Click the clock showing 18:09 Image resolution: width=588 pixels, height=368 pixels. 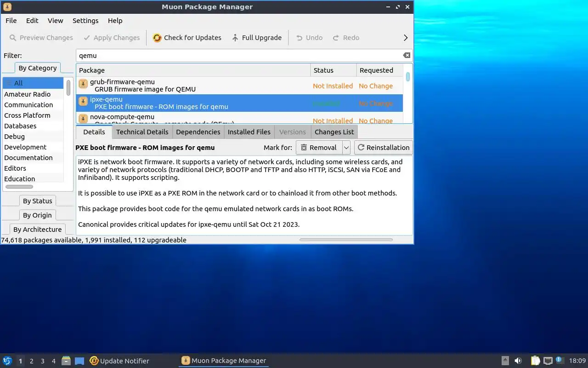click(577, 361)
